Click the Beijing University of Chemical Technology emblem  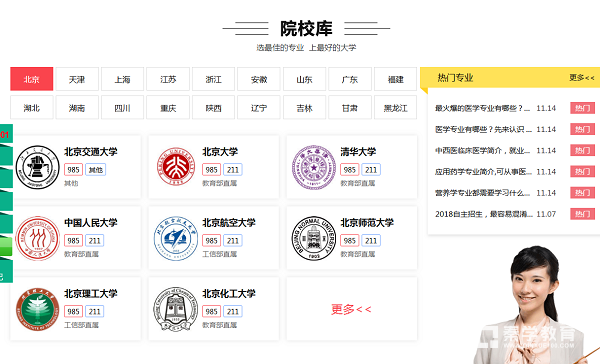coord(176,309)
